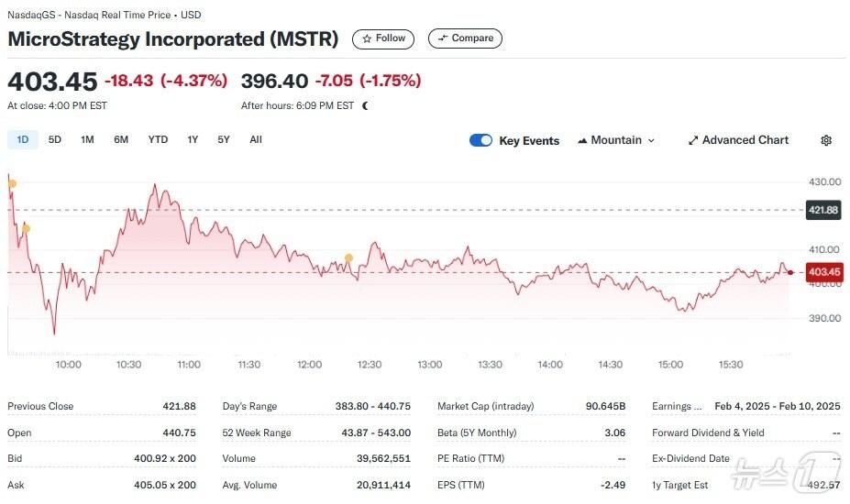Switch to the 5D range tab

pyautogui.click(x=55, y=139)
